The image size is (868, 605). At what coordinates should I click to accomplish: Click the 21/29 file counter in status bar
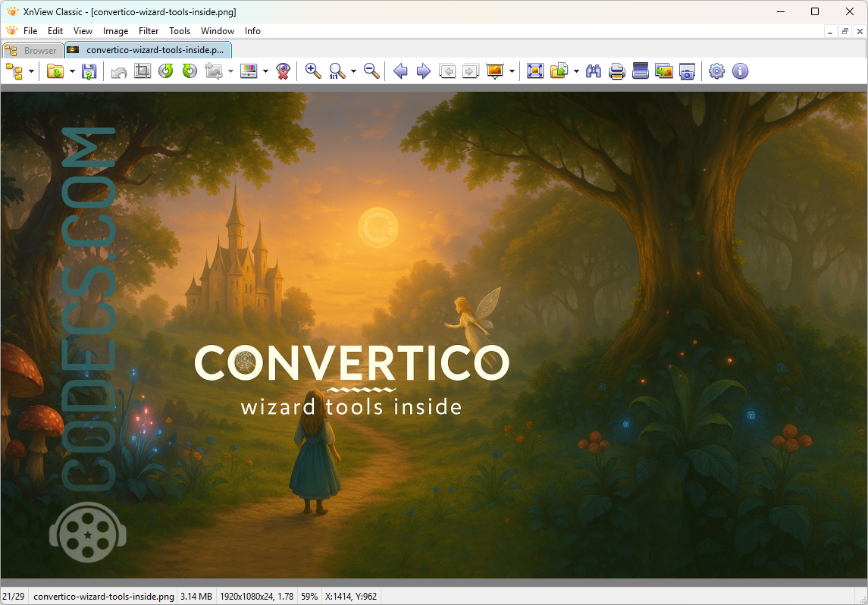click(x=14, y=596)
